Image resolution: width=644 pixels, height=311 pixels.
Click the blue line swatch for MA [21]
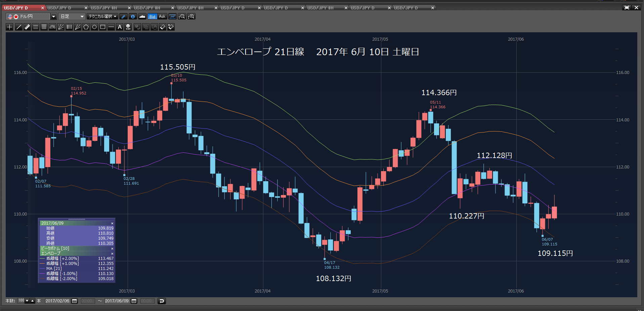[42, 269]
